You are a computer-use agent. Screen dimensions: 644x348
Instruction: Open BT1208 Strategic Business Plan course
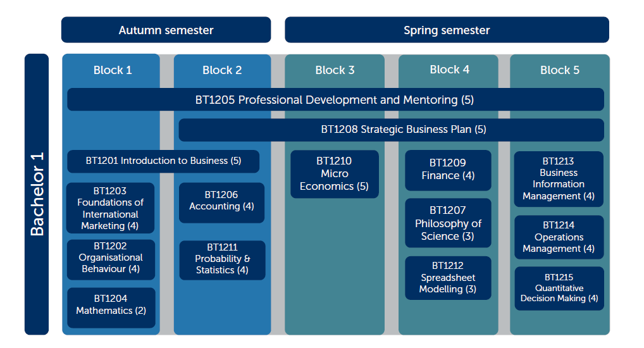tap(391, 130)
